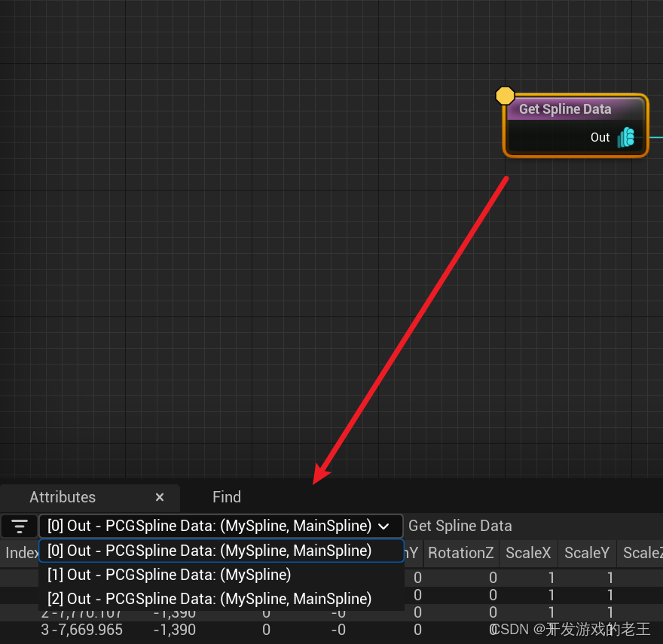Switch to the Attributes tab

[x=63, y=497]
